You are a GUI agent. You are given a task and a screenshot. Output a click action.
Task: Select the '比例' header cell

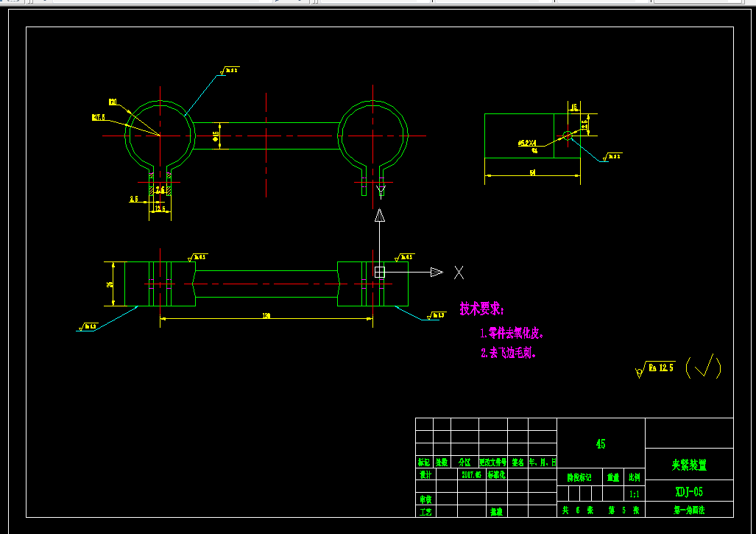635,477
